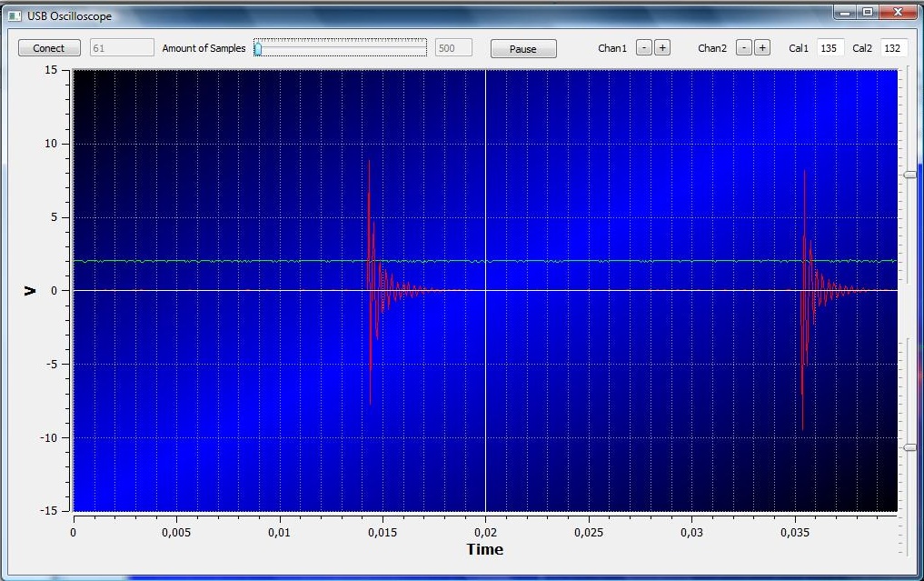Minimize the USB Oscilloscope window
Screen dimensions: 924x581
pos(845,12)
